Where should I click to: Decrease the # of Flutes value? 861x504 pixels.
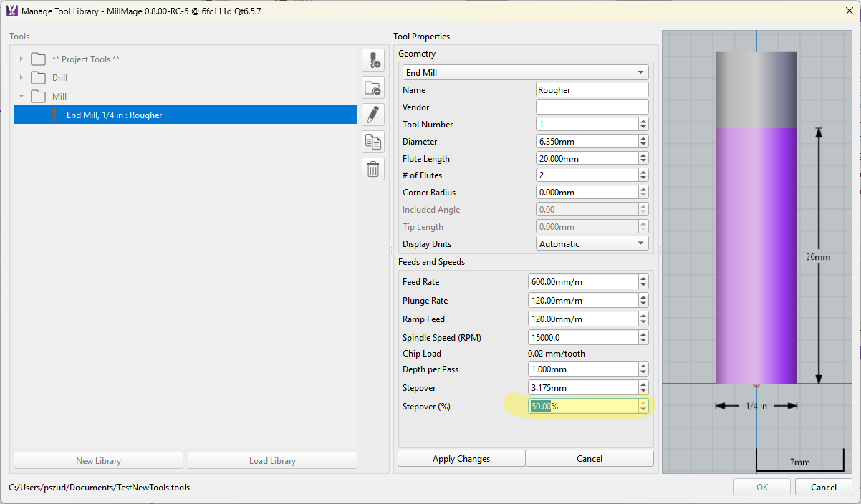(643, 178)
